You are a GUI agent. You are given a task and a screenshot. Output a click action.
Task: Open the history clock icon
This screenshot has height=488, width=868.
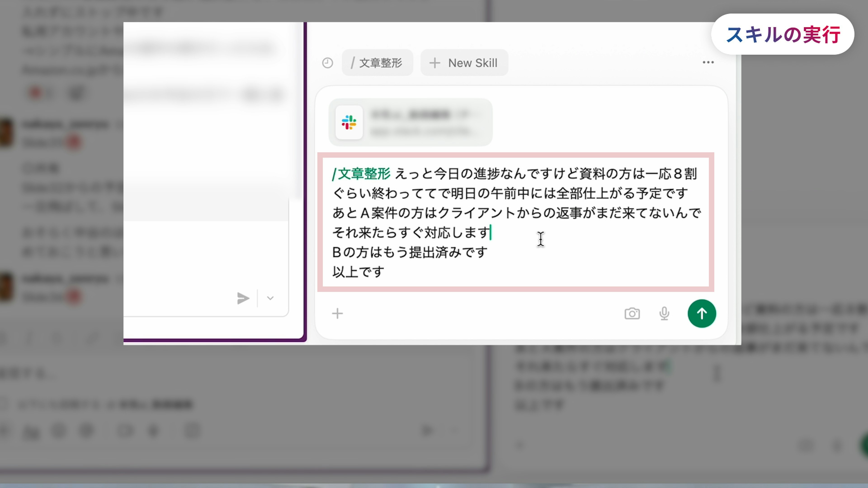pyautogui.click(x=327, y=63)
